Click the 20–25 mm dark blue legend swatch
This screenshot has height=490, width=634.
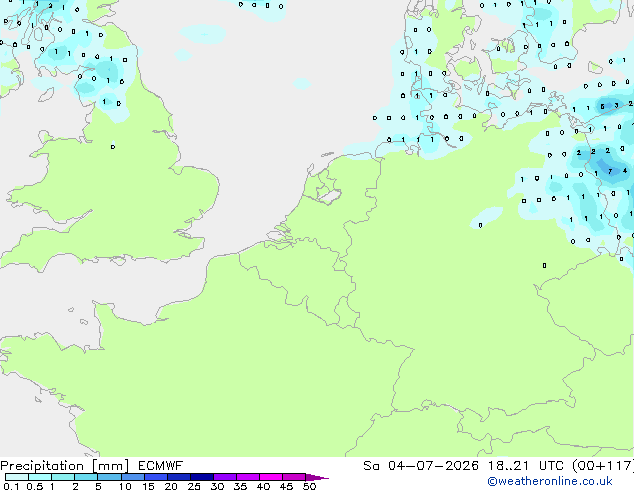[x=179, y=477]
